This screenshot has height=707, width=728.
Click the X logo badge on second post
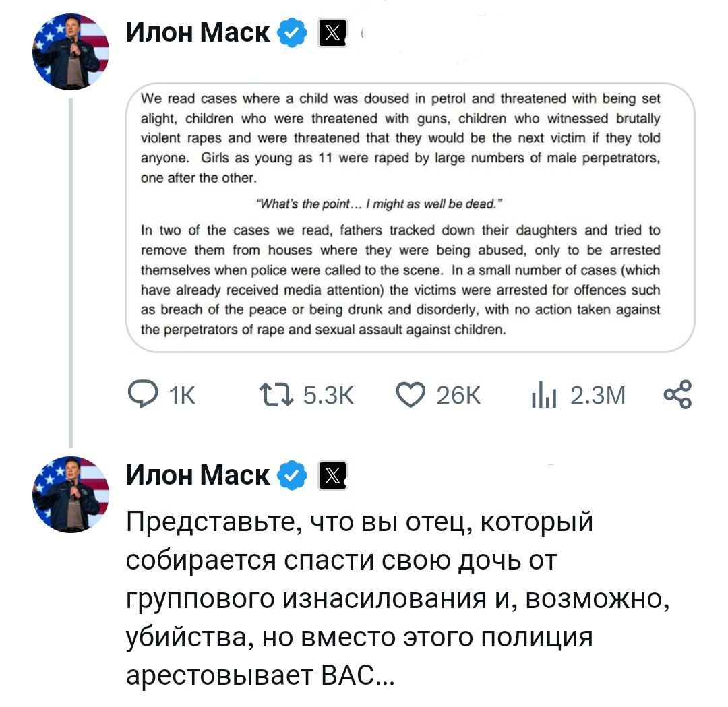tap(331, 476)
